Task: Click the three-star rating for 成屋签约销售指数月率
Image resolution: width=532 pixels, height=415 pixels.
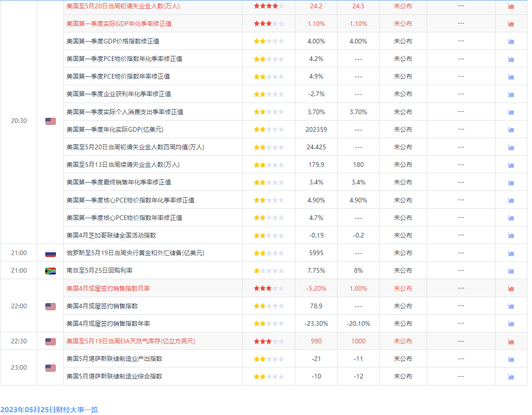Action: 269,288
